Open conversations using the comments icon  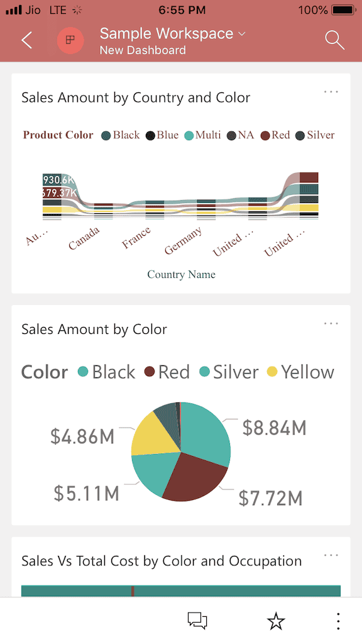pyautogui.click(x=197, y=621)
